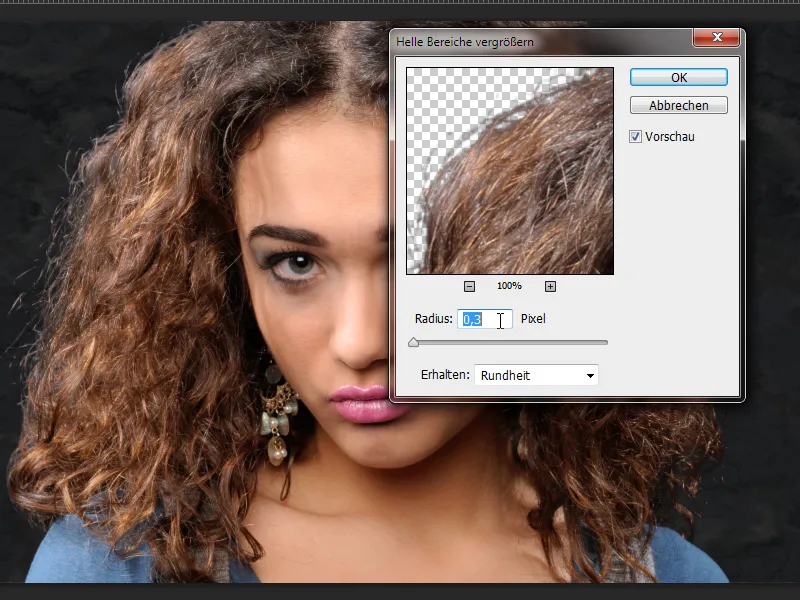
Task: Zoom out the filter preview
Action: click(x=469, y=286)
